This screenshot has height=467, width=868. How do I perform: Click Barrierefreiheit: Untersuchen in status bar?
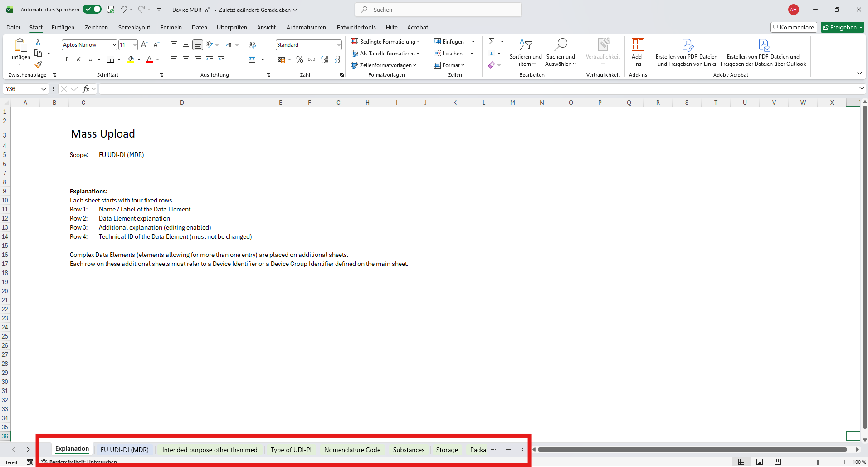pos(79,462)
